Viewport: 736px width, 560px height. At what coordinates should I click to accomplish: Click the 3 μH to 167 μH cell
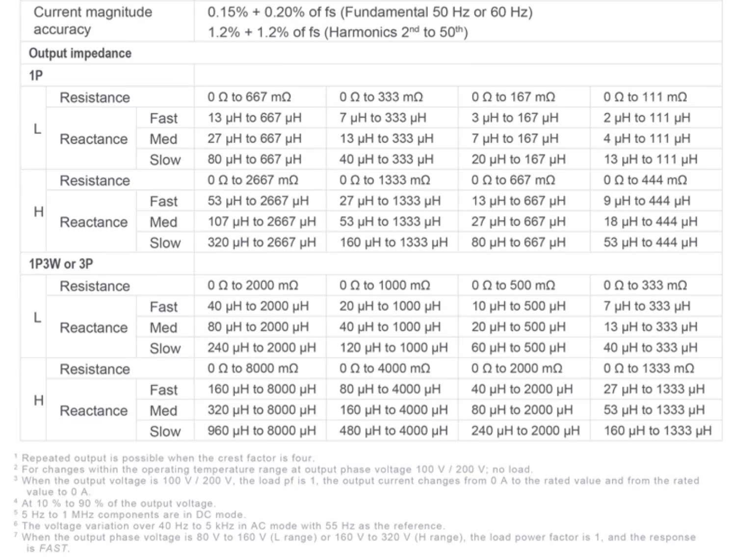(x=515, y=118)
